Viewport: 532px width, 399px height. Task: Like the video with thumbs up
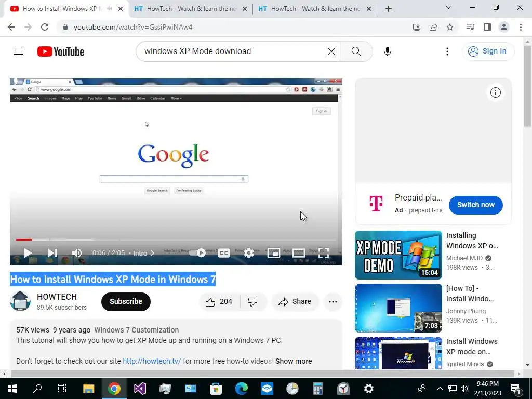point(219,301)
